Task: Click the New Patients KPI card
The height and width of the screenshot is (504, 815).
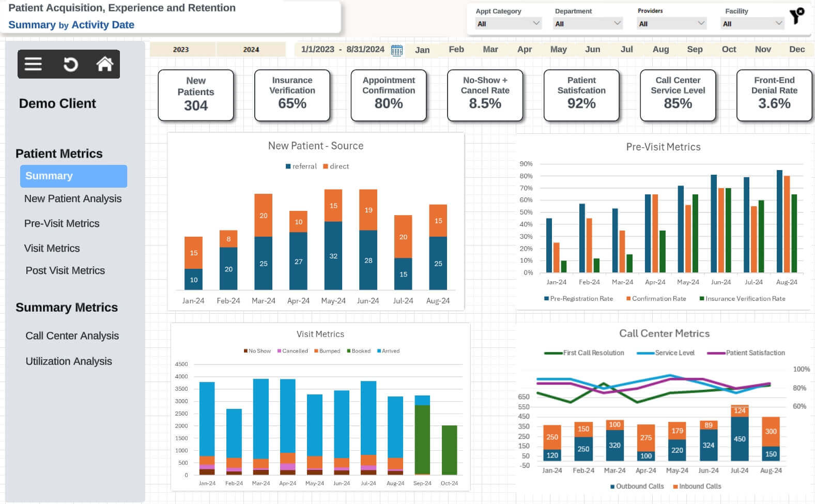Action: click(196, 95)
